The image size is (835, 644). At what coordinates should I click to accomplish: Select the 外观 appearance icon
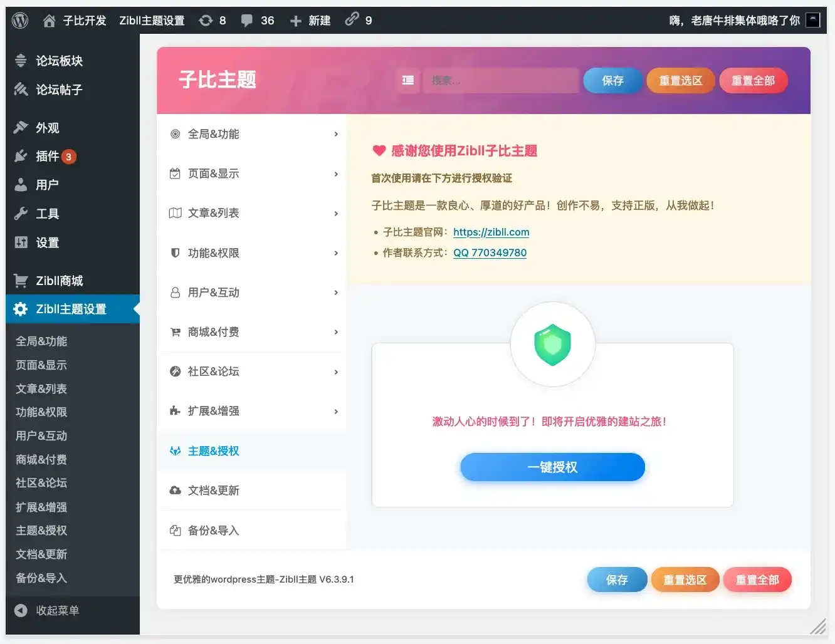(21, 127)
